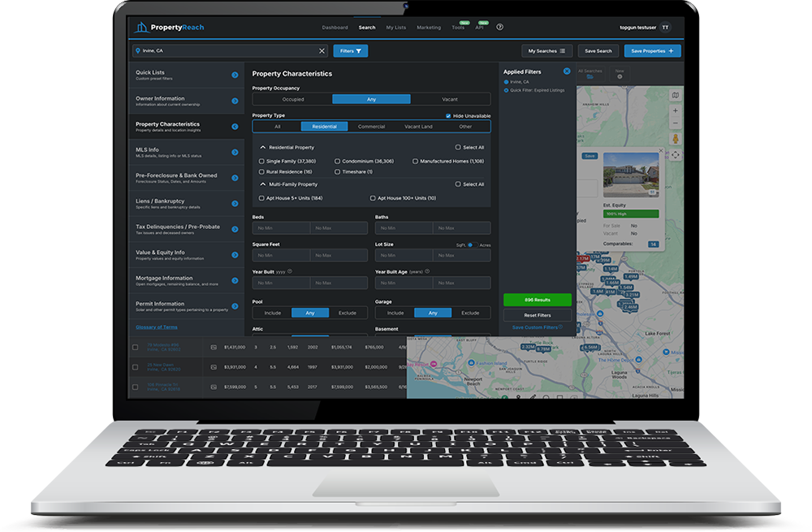812x532 pixels.
Task: Open the Marketing menu tab
Action: tap(429, 28)
